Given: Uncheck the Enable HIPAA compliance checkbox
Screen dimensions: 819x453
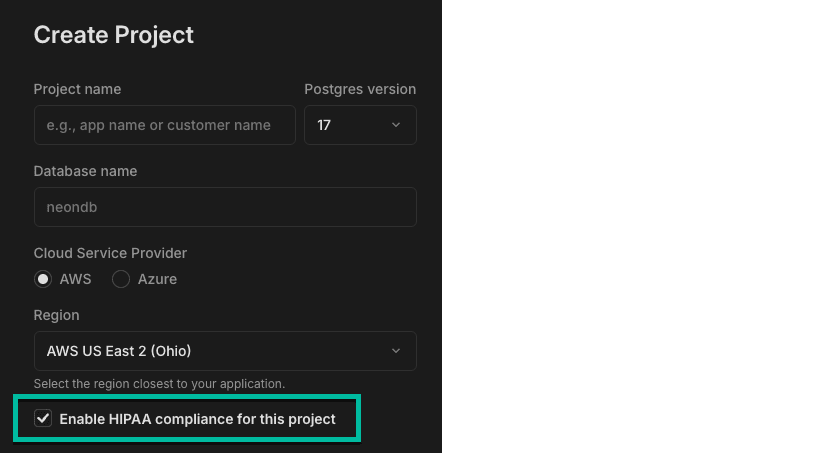Looking at the screenshot, I should pos(43,418).
